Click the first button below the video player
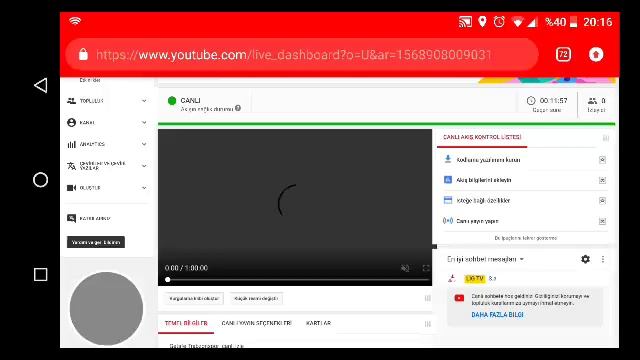This screenshot has width=640, height=360. point(194,298)
